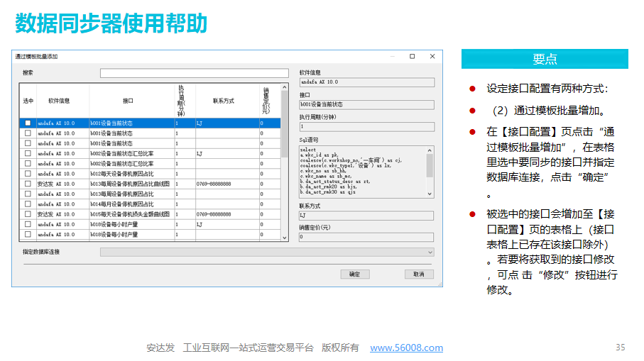Image resolution: width=644 pixels, height=361 pixels.
Task: Click the Sql语句 box scroll-down arrow
Action: pos(430,194)
